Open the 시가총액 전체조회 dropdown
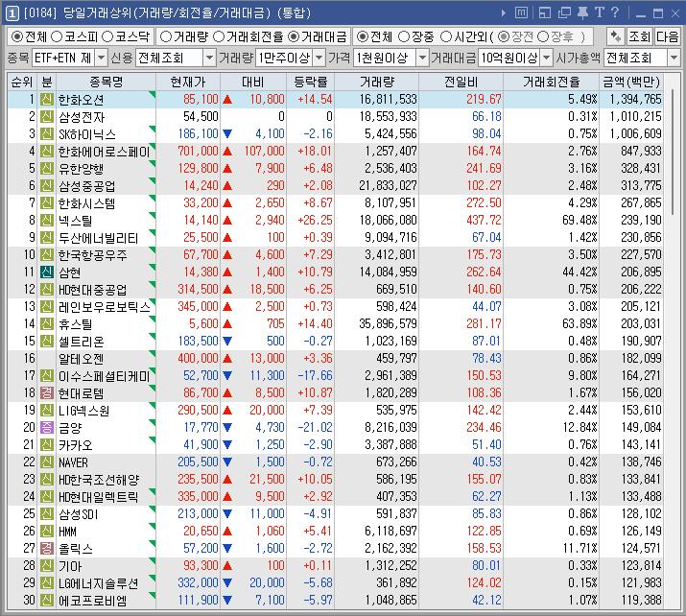 point(674,58)
